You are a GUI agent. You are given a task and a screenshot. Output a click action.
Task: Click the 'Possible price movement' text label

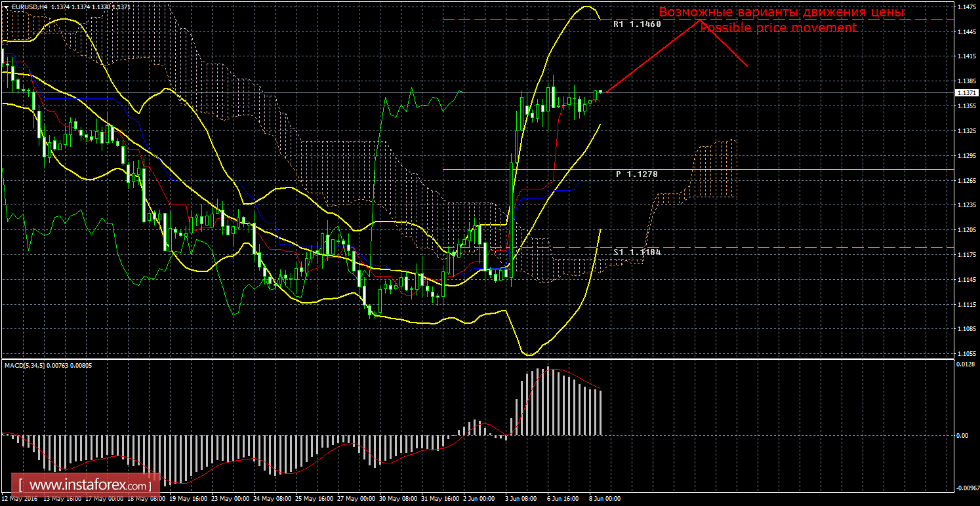[x=778, y=28]
